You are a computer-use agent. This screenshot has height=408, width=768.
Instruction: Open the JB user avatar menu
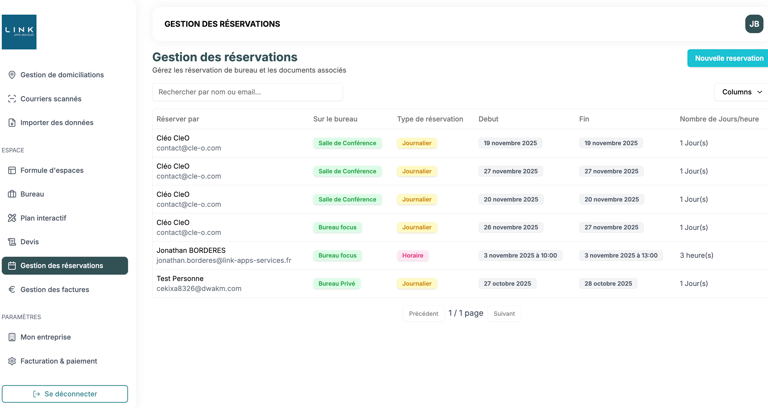point(754,24)
